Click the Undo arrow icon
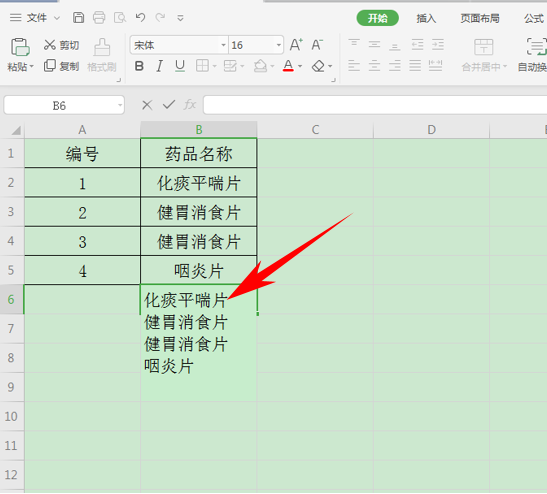The image size is (547, 494). (x=140, y=17)
